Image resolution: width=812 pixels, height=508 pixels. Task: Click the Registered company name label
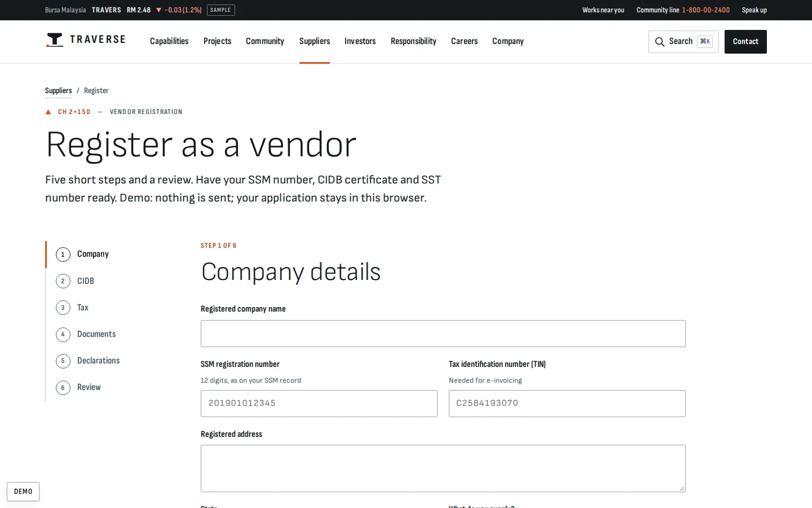coord(243,309)
